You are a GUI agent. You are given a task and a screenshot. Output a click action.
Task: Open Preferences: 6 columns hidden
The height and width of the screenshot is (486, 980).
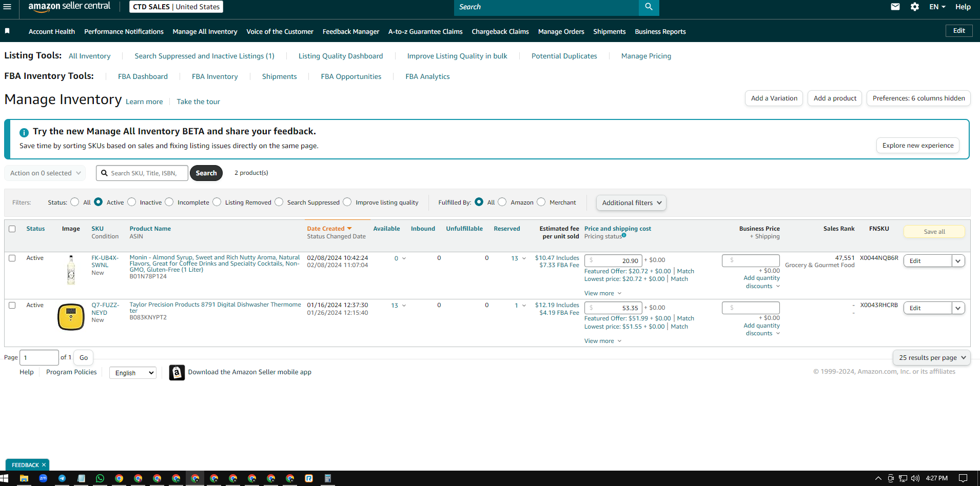pos(918,98)
